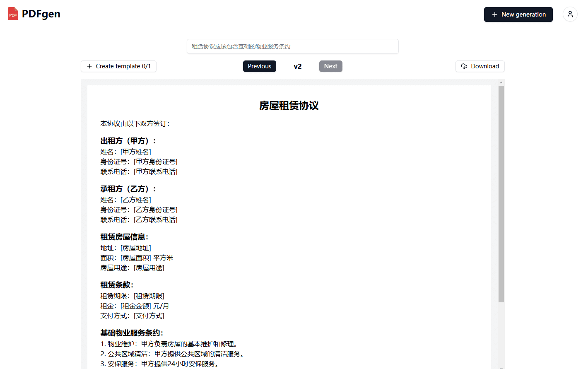
Task: Click line 地址：[房屋地址]
Action: (x=126, y=248)
